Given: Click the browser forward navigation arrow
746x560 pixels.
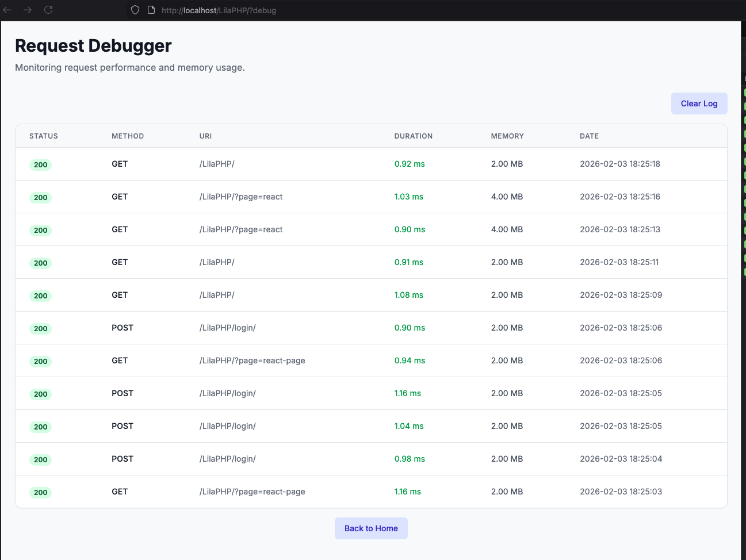Looking at the screenshot, I should tap(28, 10).
